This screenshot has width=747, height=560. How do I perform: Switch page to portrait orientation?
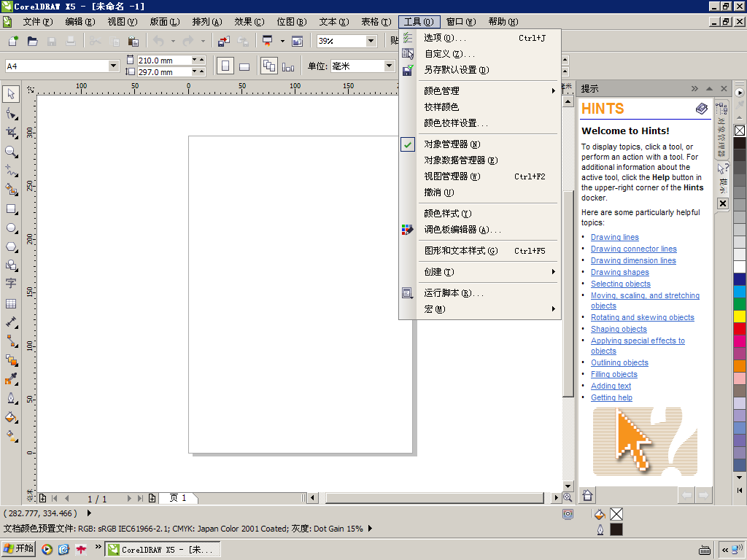(225, 66)
